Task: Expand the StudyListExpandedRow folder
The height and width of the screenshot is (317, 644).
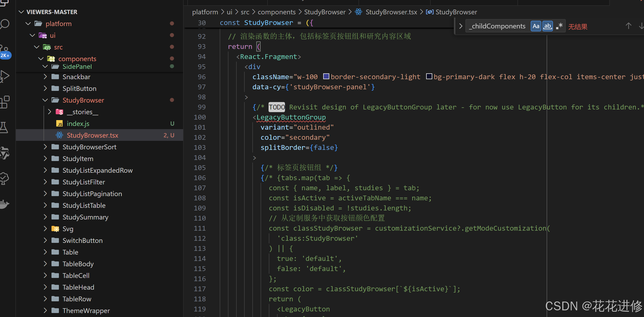Action: pos(45,170)
